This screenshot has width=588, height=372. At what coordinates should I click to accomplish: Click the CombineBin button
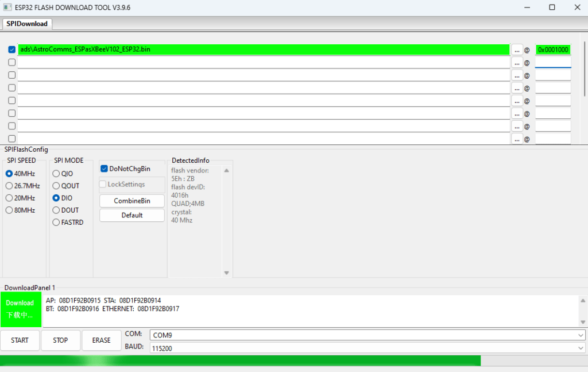pyautogui.click(x=132, y=201)
